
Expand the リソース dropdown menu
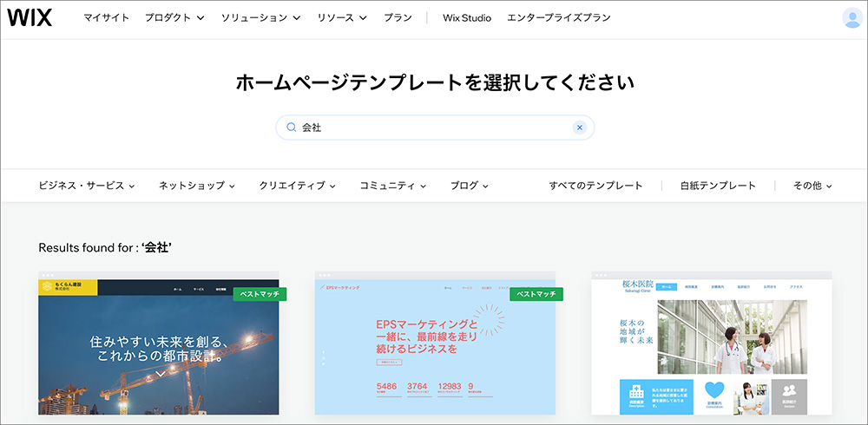342,17
